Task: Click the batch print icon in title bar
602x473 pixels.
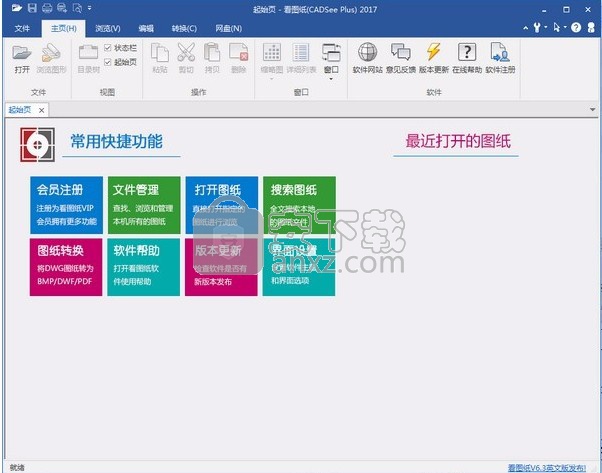Action: tap(62, 8)
